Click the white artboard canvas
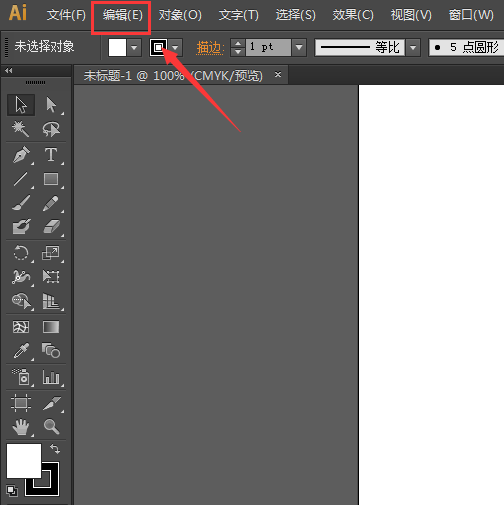The width and height of the screenshot is (504, 505). click(x=431, y=295)
